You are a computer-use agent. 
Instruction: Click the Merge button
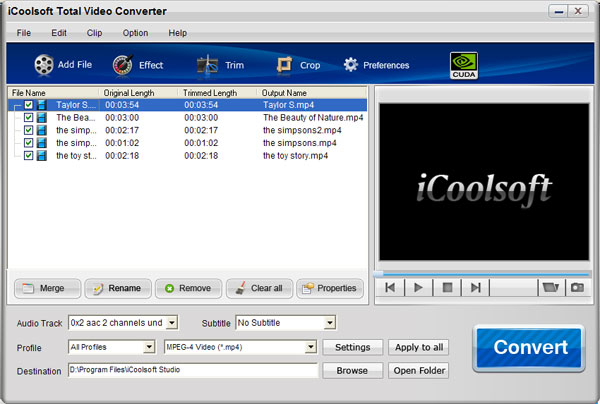(47, 288)
